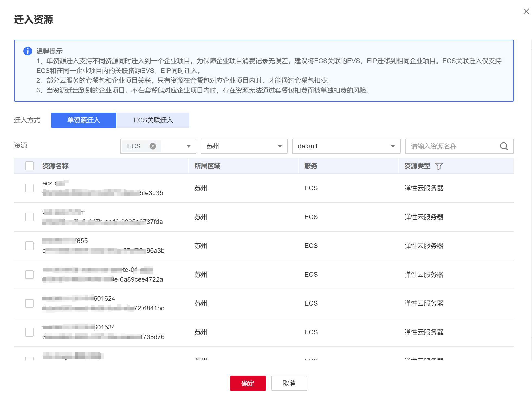This screenshot has height=401, width=532.
Task: Expand the ECS service dropdown arrow
Action: click(x=188, y=146)
